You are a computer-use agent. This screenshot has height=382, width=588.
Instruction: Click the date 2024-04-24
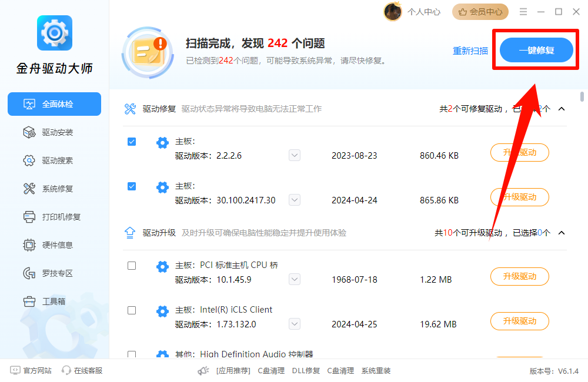pos(355,200)
